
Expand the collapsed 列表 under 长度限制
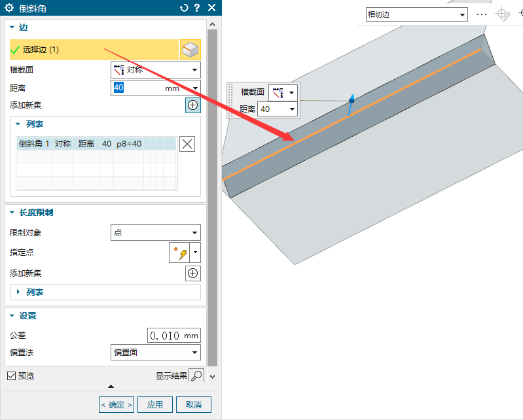pyautogui.click(x=18, y=292)
